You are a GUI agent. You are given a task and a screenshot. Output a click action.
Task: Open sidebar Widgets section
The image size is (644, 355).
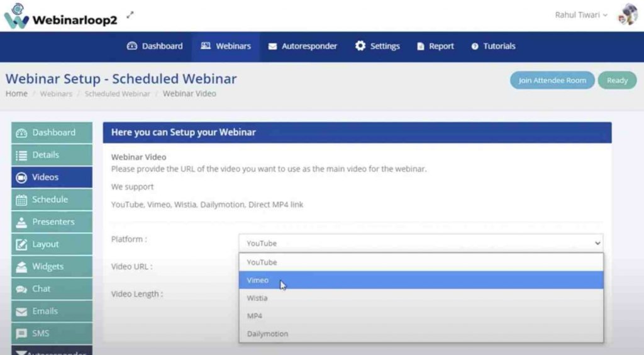(52, 266)
